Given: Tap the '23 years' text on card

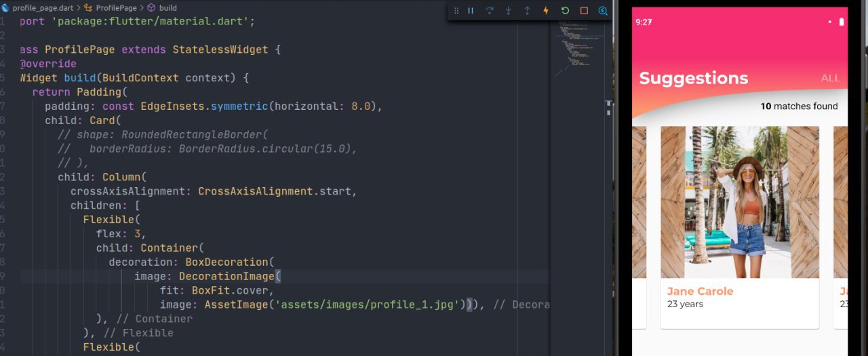Looking at the screenshot, I should click(x=685, y=304).
